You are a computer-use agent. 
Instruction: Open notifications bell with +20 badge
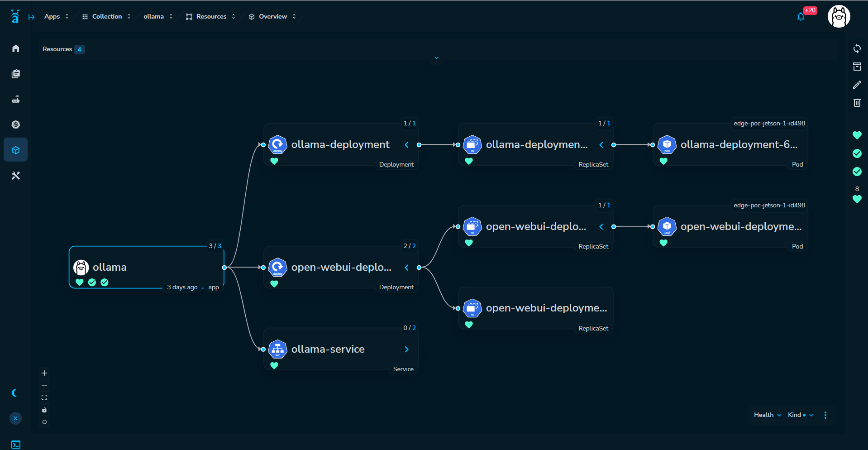(801, 17)
